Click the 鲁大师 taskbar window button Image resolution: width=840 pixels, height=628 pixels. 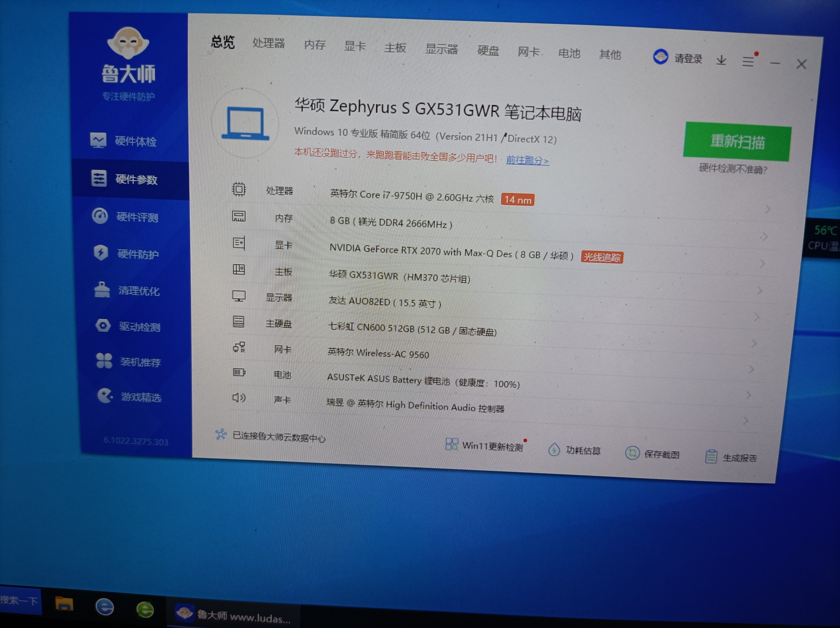233,615
